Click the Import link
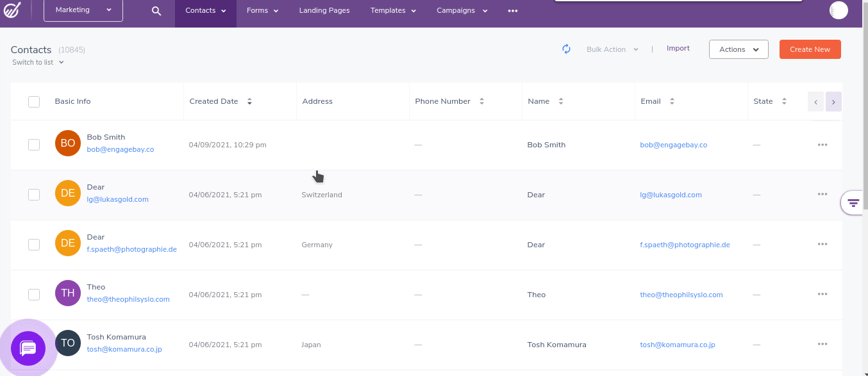 678,48
